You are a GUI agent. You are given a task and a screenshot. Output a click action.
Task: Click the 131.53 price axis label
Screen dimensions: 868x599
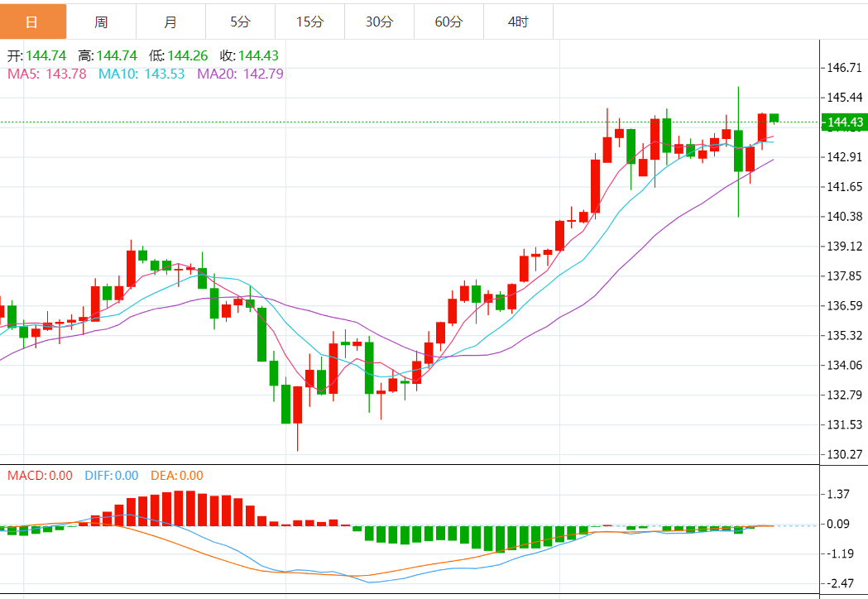(844, 424)
